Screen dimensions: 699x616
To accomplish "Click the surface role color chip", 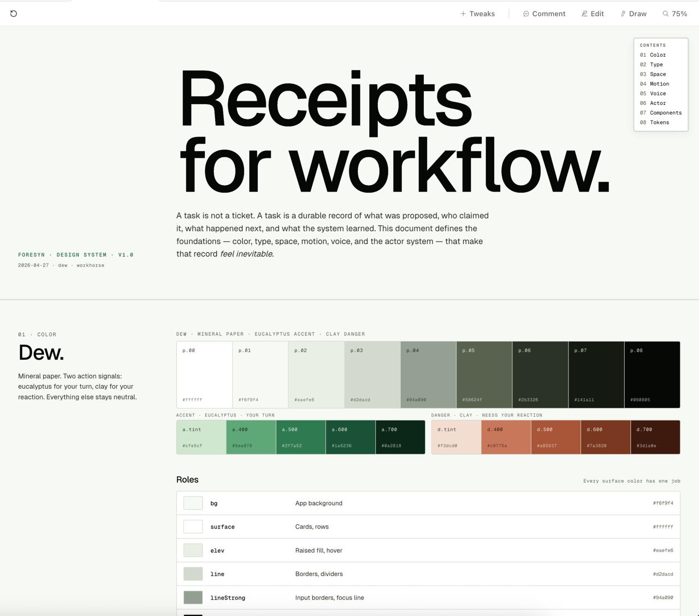I will click(193, 526).
